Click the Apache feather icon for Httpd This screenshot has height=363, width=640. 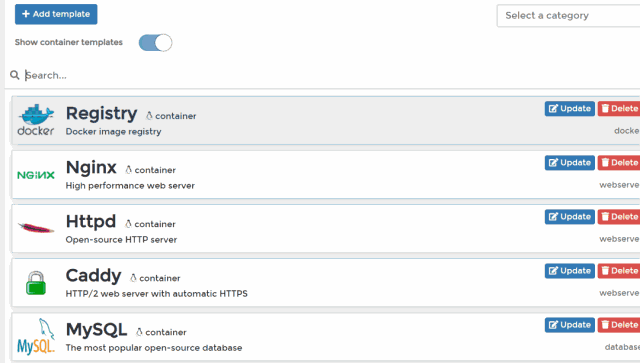pos(36,228)
